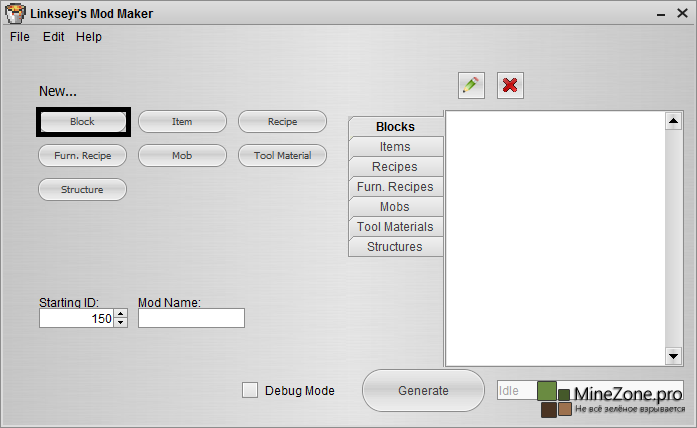Image resolution: width=697 pixels, height=428 pixels.
Task: Click the Mod Name text field
Action: (191, 318)
